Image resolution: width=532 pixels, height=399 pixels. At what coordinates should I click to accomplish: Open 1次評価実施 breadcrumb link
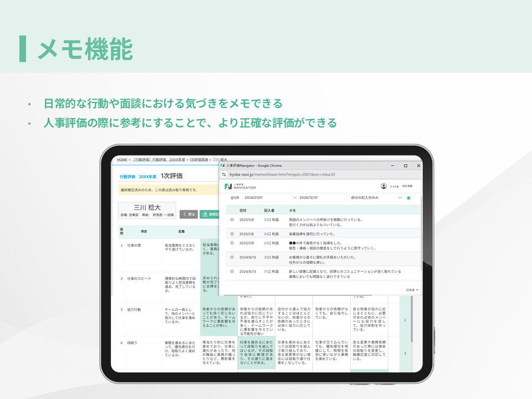(x=198, y=160)
